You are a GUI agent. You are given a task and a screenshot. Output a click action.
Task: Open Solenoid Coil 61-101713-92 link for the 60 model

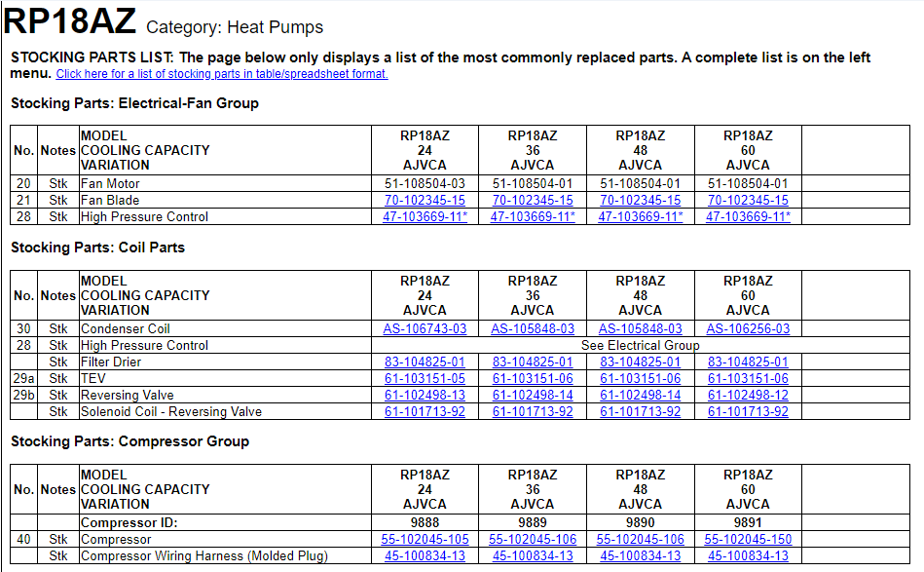point(748,411)
